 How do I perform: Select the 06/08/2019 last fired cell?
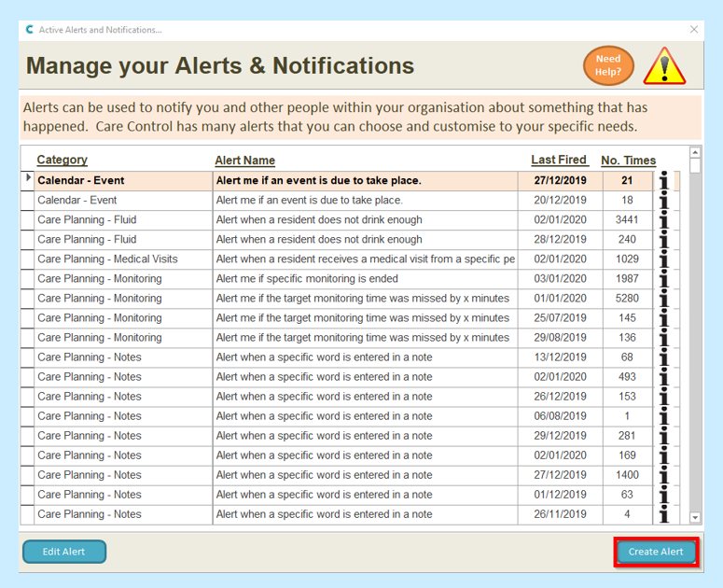coord(561,416)
